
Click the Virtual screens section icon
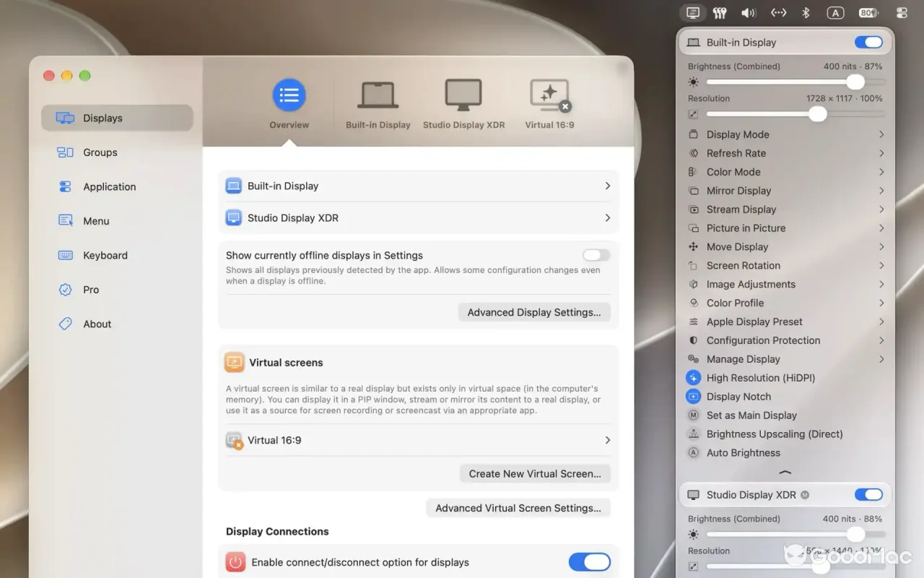click(234, 362)
